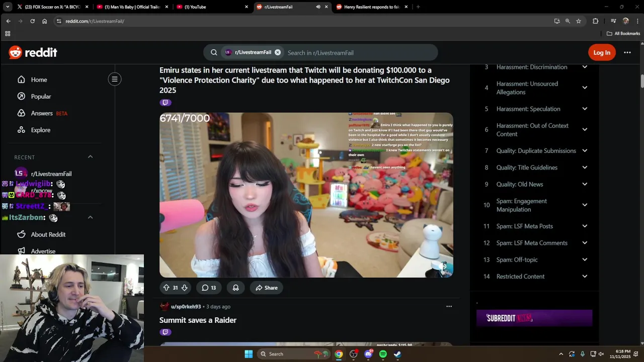This screenshot has width=644, height=362.
Task: Bookmark this page with the star
Action: click(x=579, y=21)
